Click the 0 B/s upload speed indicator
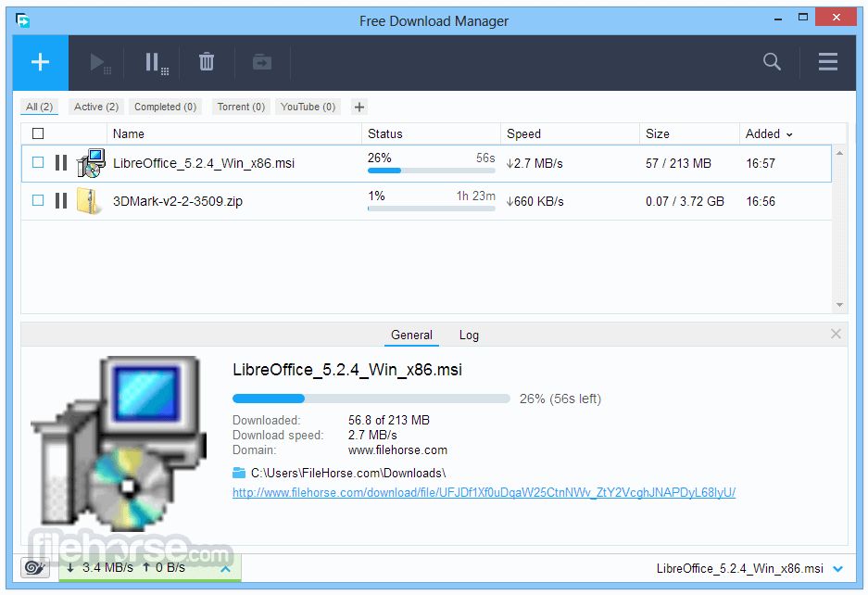This screenshot has height=595, width=868. click(x=164, y=568)
